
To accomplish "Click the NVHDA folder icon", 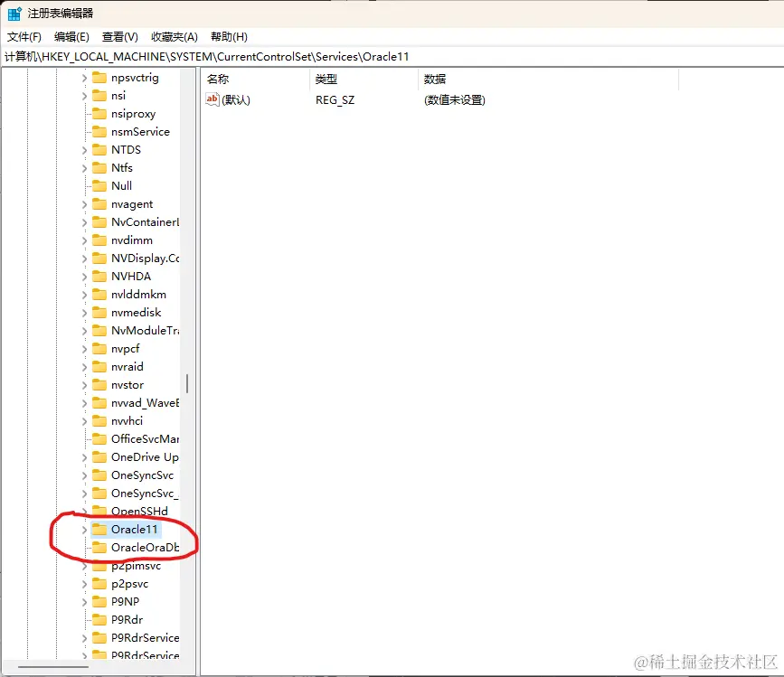I will (x=99, y=276).
